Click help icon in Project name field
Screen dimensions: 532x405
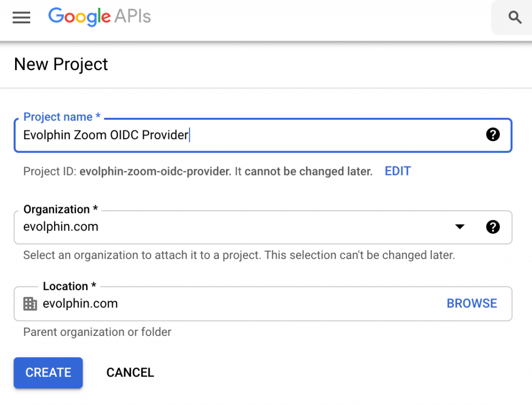[x=493, y=135]
